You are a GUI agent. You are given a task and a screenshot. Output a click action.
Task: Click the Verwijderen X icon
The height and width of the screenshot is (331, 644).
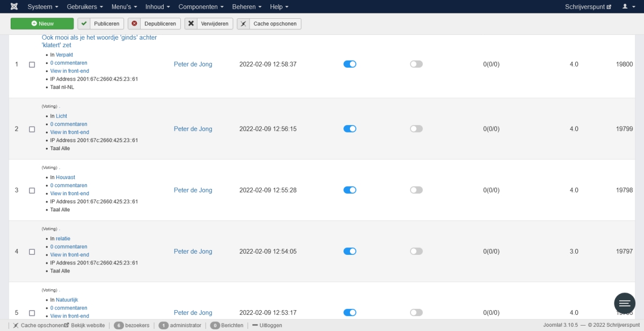191,24
